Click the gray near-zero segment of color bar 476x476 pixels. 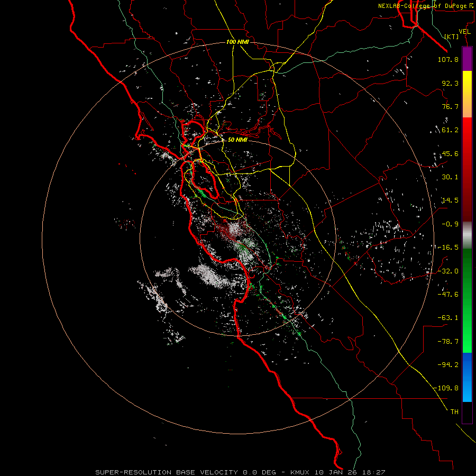click(x=467, y=235)
